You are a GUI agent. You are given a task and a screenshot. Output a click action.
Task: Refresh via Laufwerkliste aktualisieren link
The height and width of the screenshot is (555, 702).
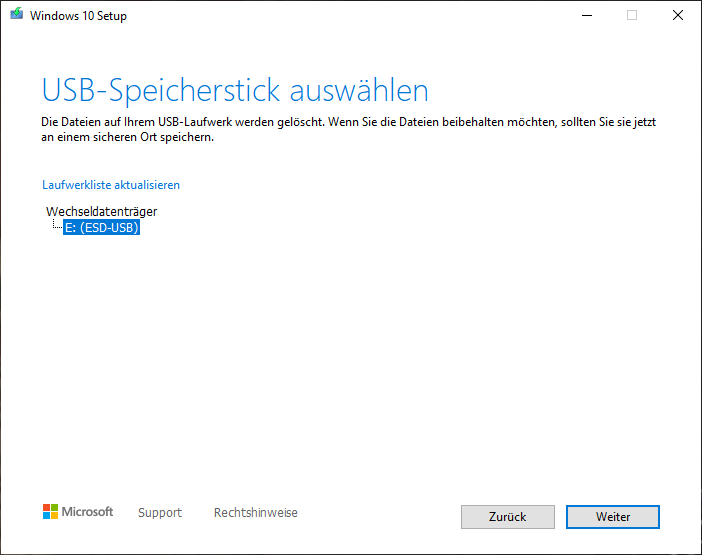111,185
